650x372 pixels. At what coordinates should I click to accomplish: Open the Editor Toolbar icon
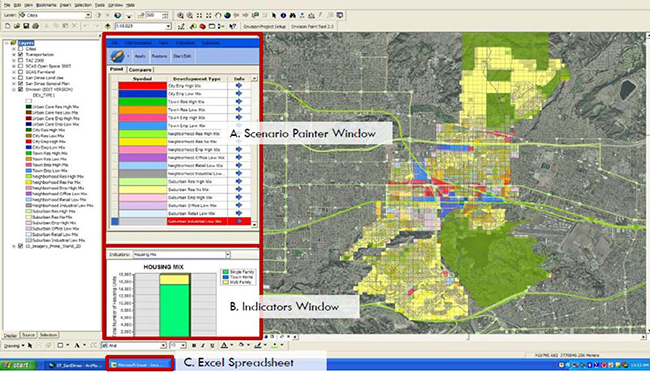[181, 26]
